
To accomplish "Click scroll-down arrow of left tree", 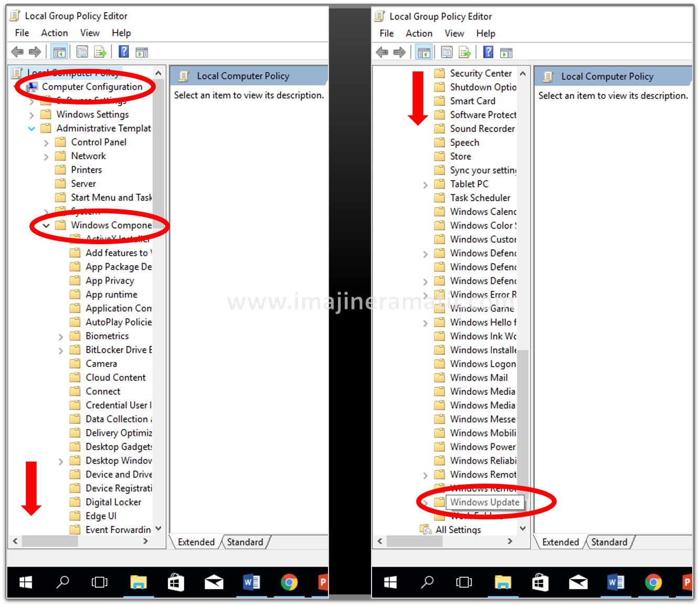I will (x=158, y=528).
